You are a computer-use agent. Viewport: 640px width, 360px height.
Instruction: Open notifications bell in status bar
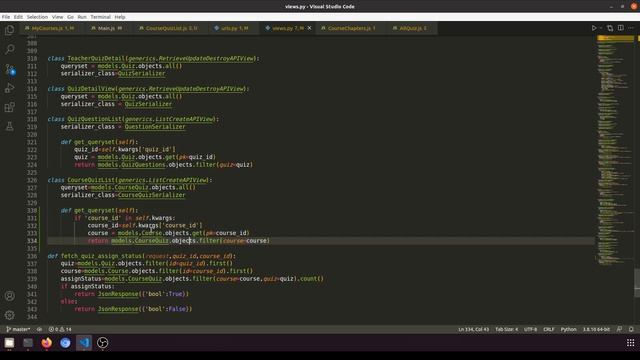[631, 329]
